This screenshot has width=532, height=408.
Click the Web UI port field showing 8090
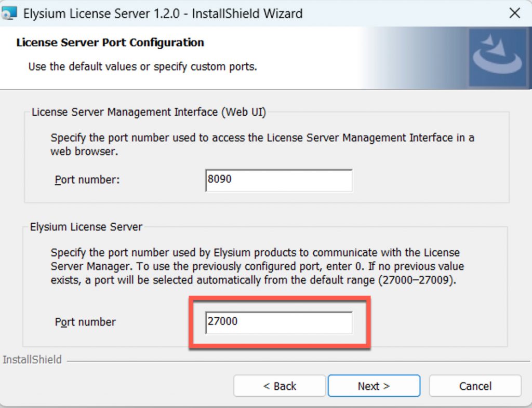pos(279,180)
